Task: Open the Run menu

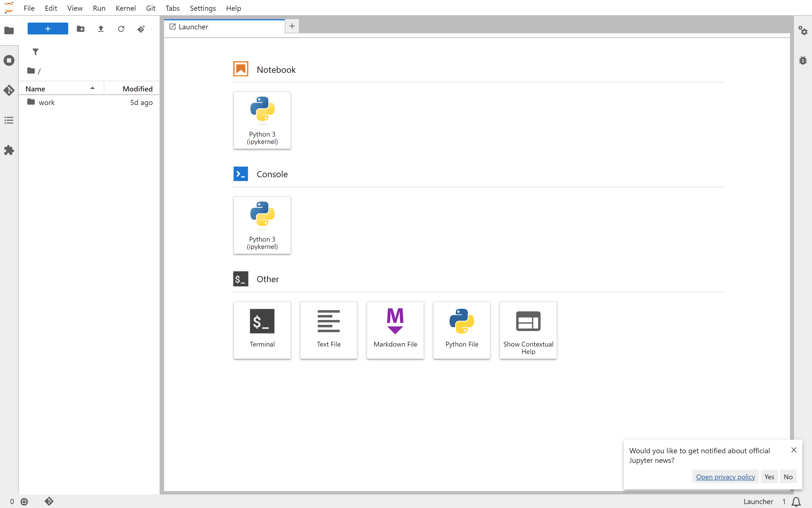Action: pyautogui.click(x=99, y=8)
